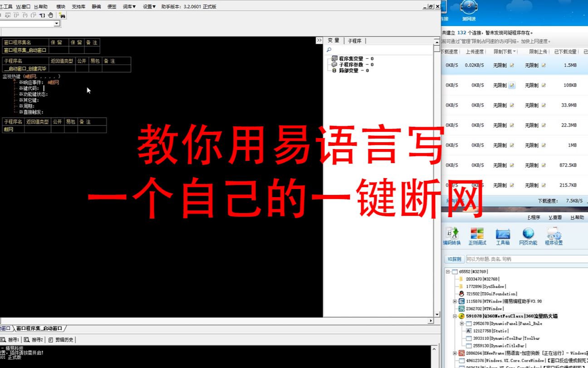Viewport: 588px width, 368px height.
Task: Click the binoculars find icon in toolbar
Action: (x=62, y=15)
